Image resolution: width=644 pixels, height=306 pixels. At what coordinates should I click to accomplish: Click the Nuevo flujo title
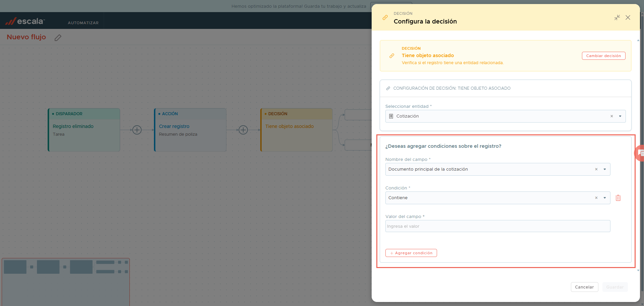26,37
